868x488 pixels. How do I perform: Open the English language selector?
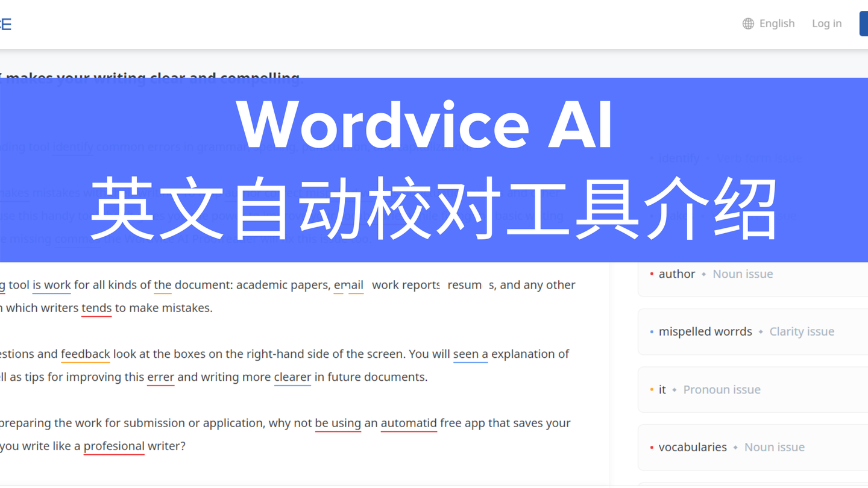(769, 23)
